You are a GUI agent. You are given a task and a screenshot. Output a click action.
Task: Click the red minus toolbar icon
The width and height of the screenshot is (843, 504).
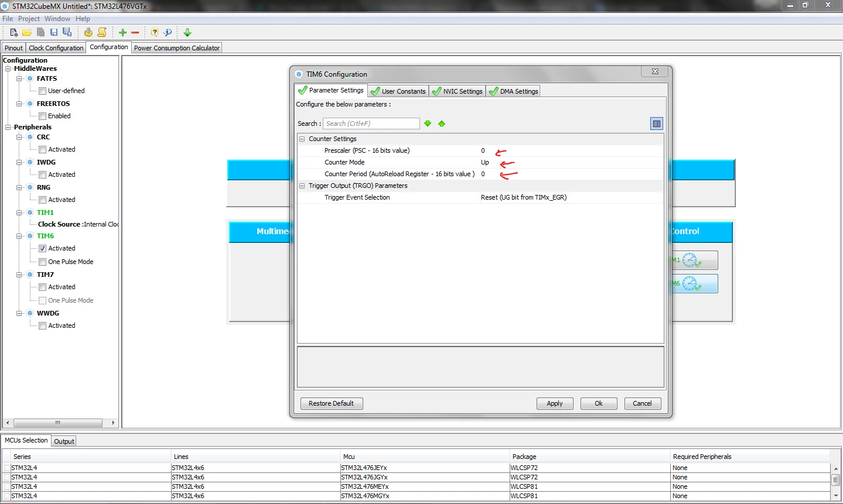[135, 33]
